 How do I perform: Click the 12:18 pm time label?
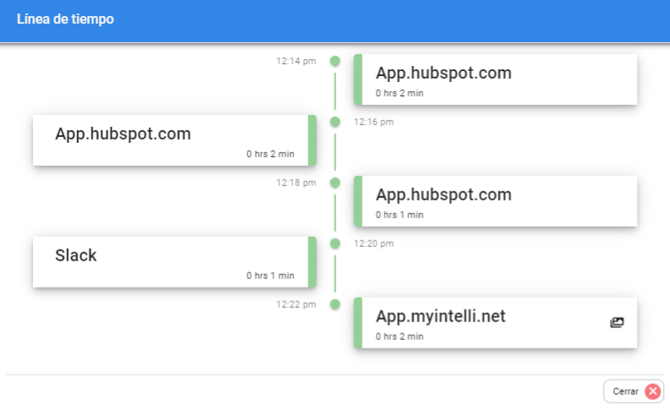(x=296, y=183)
